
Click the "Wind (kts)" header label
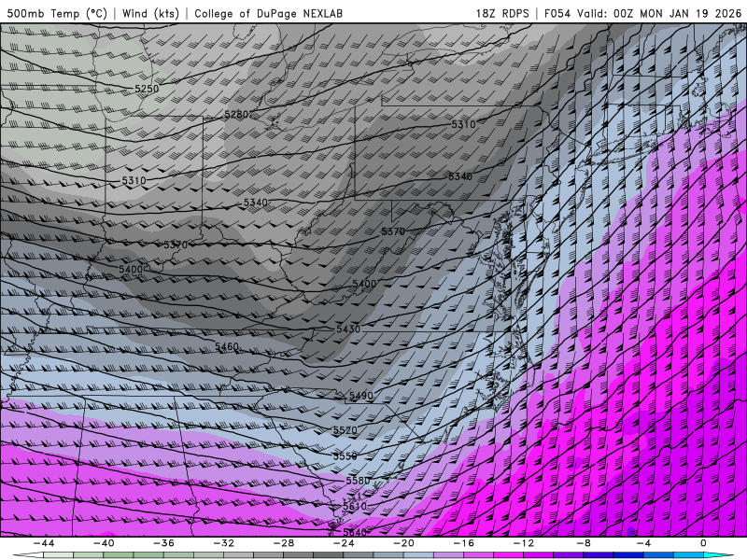[150, 13]
